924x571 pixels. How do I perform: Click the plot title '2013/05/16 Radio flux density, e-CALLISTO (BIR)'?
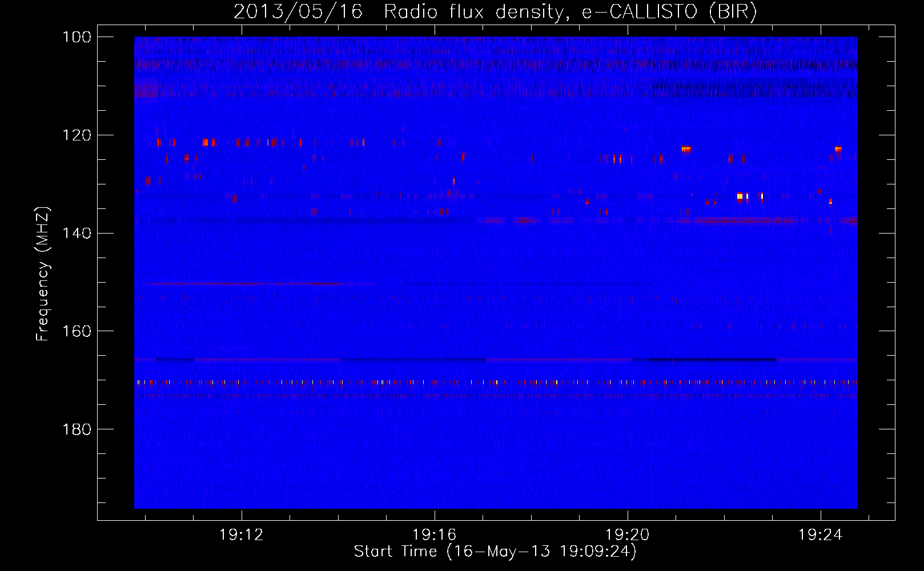click(x=495, y=11)
